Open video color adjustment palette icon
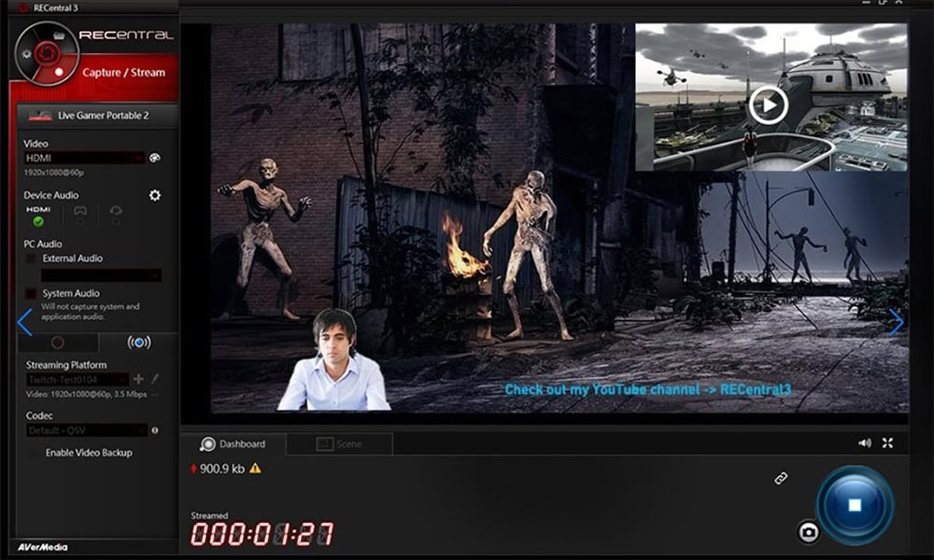The image size is (934, 560). tap(155, 158)
